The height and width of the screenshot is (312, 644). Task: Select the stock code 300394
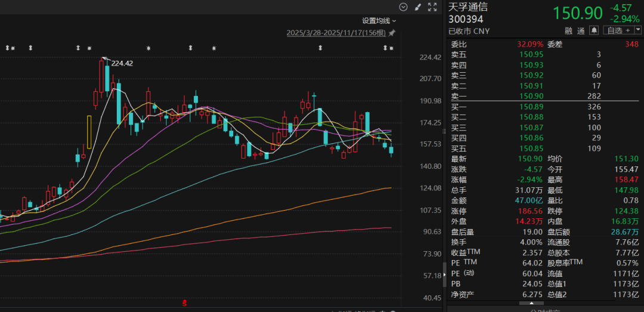point(466,19)
